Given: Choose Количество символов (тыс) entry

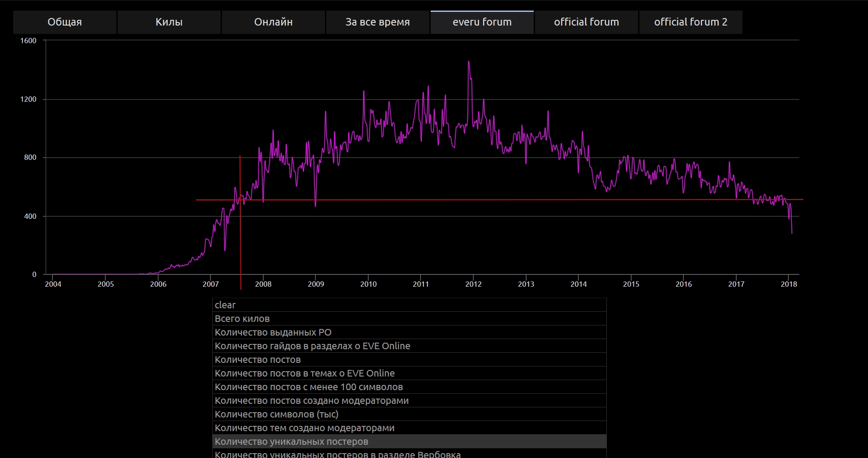Looking at the screenshot, I should [x=410, y=414].
